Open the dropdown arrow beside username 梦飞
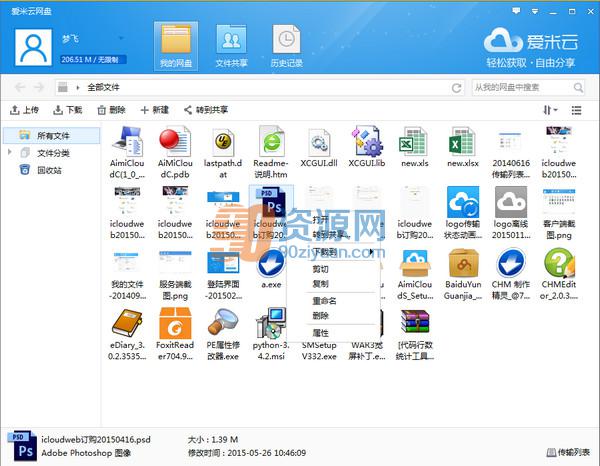The width and height of the screenshot is (600, 466). tap(121, 38)
